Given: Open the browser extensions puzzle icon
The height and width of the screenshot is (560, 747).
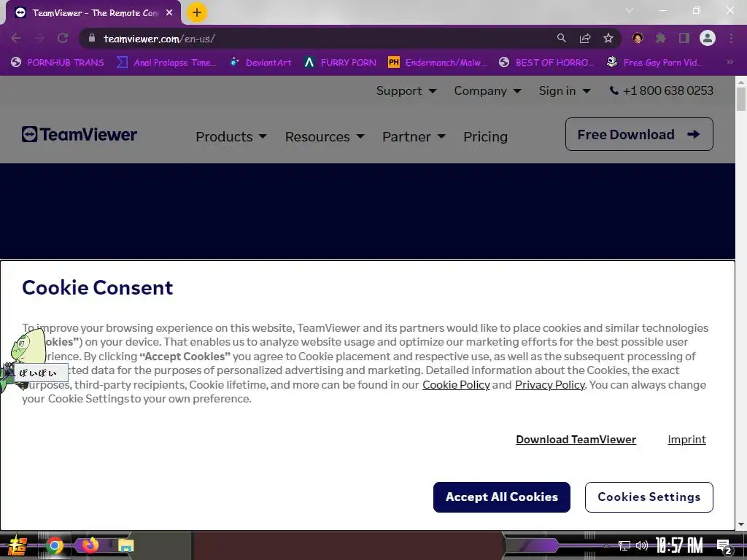Looking at the screenshot, I should coord(661,38).
